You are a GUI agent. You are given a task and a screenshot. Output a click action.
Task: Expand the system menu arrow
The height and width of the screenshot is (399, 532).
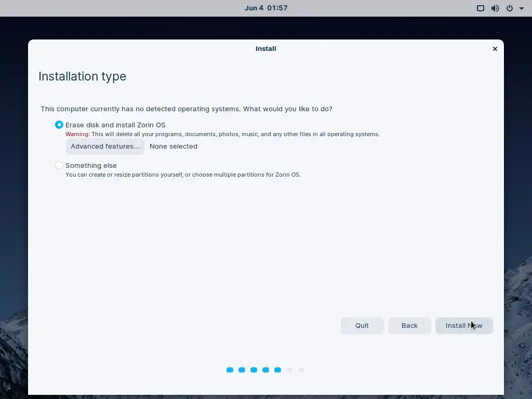[x=522, y=8]
